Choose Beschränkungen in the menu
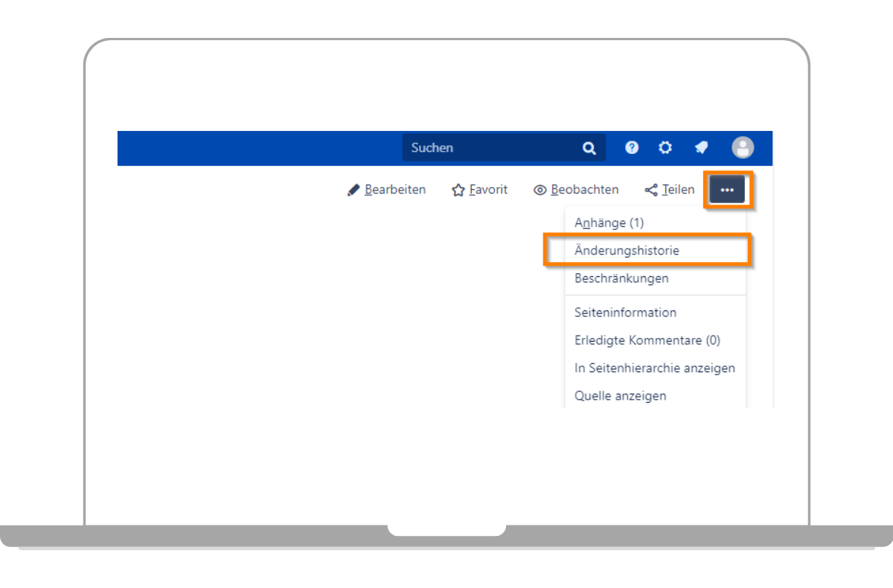 coord(621,278)
